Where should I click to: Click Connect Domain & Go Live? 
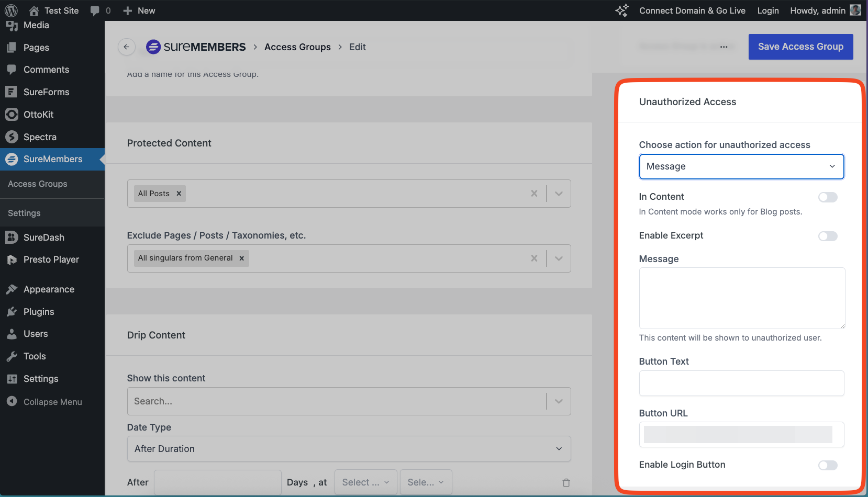pos(692,10)
